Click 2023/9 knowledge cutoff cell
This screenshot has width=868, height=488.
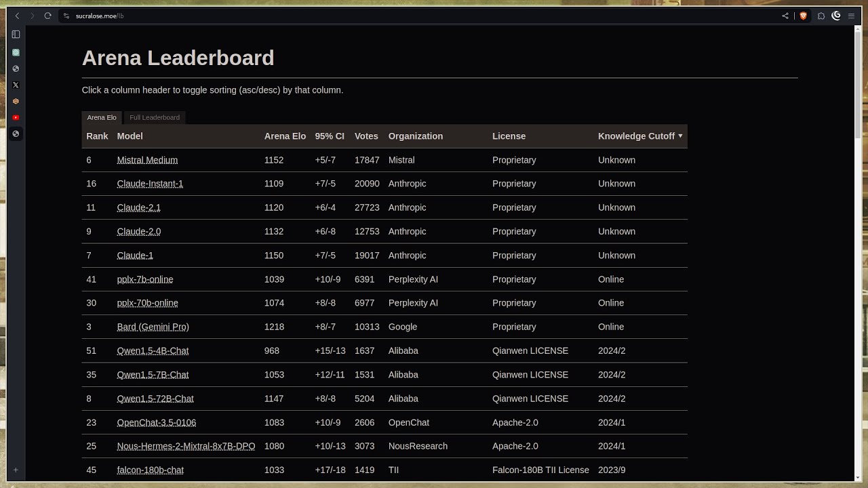tap(612, 470)
